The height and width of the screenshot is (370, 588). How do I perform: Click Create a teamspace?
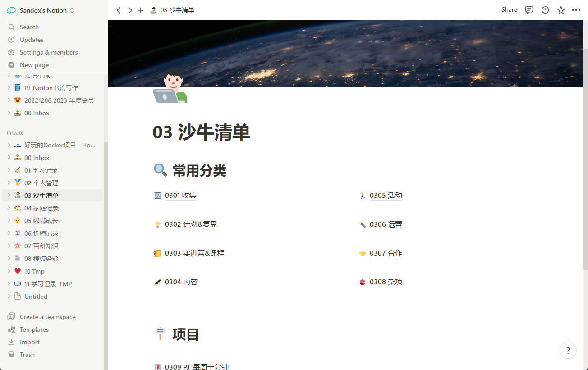coord(52,317)
